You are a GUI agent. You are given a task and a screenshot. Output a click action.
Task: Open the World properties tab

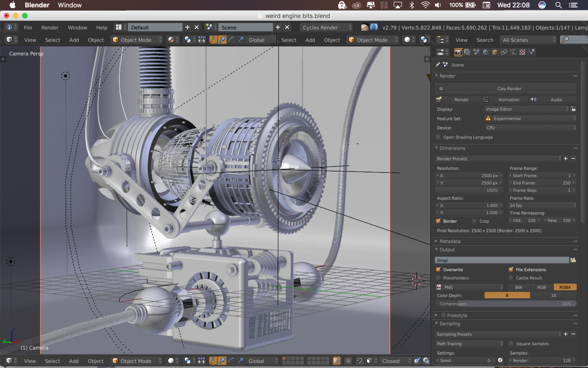tap(485, 52)
